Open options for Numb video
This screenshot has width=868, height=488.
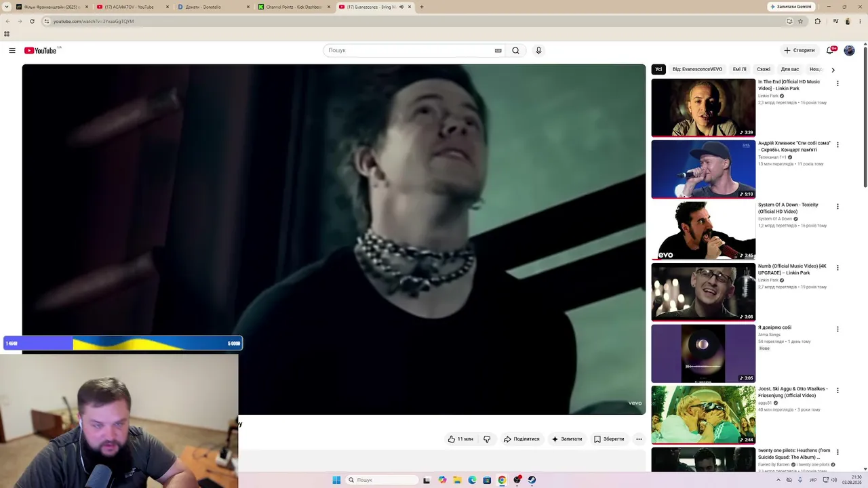click(837, 268)
